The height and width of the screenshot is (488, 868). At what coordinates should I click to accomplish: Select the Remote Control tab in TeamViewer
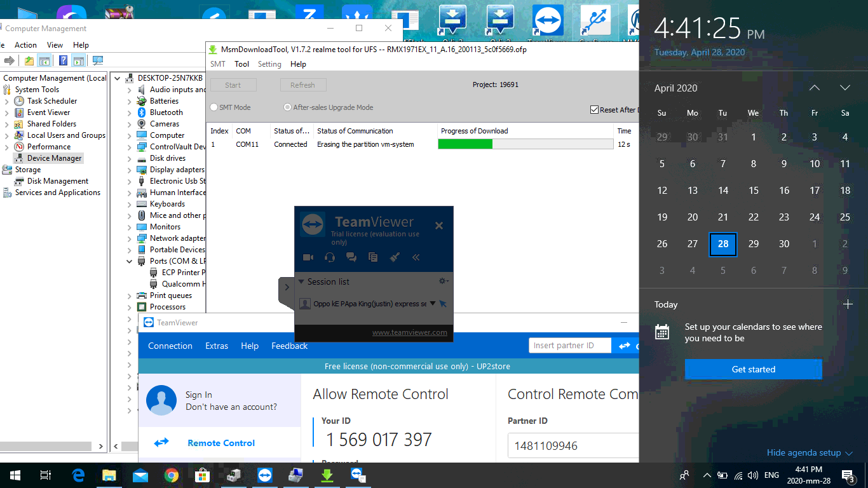[x=220, y=443]
